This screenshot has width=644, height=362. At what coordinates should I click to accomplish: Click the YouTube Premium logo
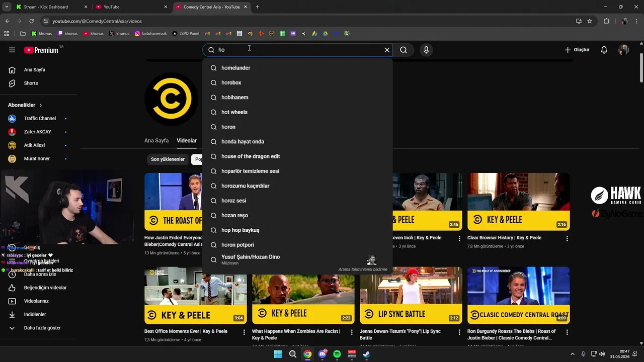[x=41, y=50]
